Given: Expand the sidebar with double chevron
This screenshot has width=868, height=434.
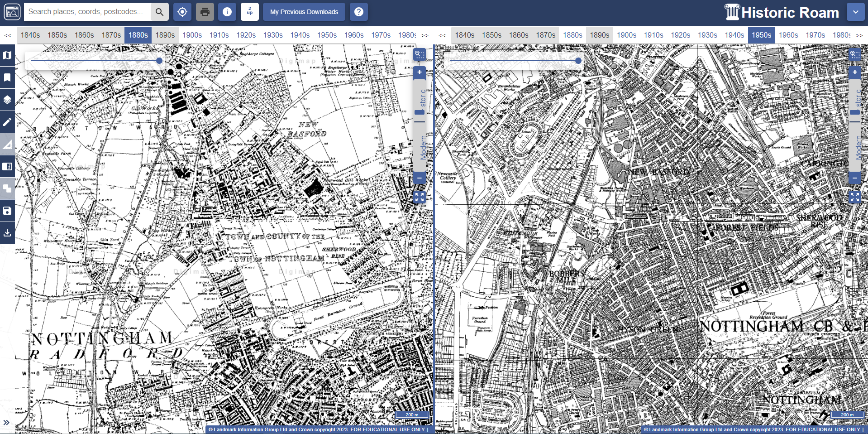Looking at the screenshot, I should coord(6,423).
